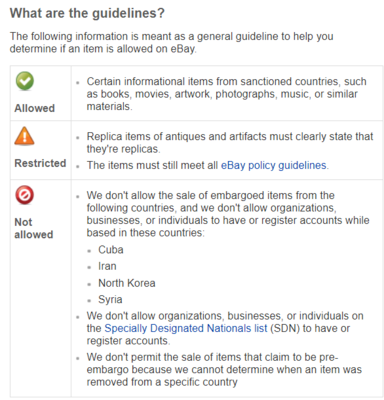Image resolution: width=384 pixels, height=400 pixels.
Task: Click the pre-embargo items paragraph
Action: point(224,370)
